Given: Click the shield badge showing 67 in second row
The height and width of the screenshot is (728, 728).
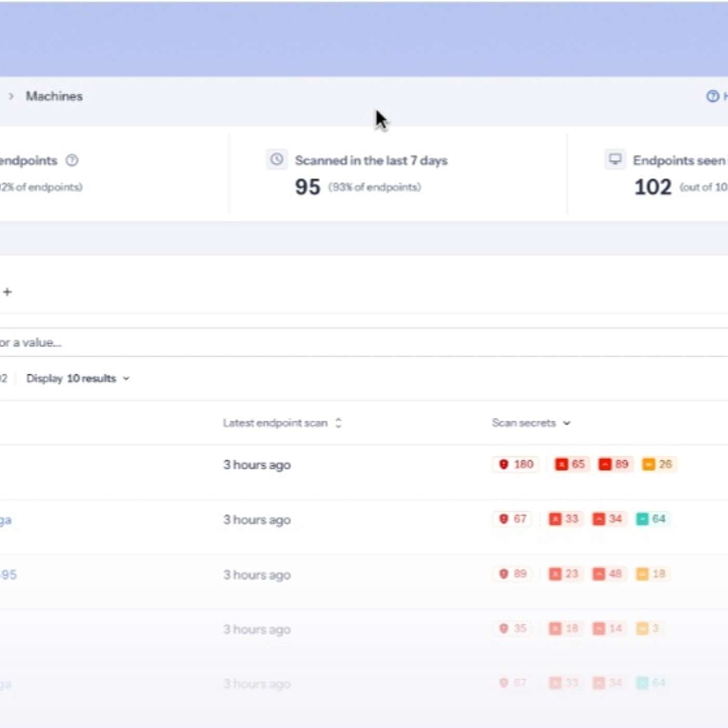Looking at the screenshot, I should pyautogui.click(x=512, y=518).
